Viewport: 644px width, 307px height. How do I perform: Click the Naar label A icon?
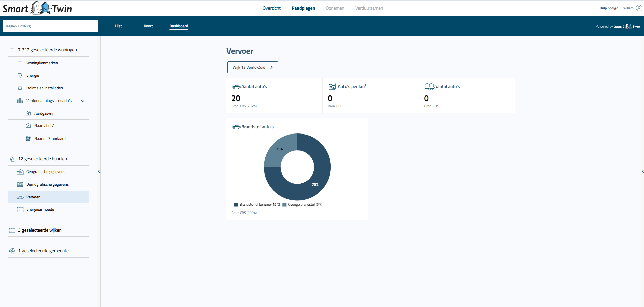tap(28, 126)
